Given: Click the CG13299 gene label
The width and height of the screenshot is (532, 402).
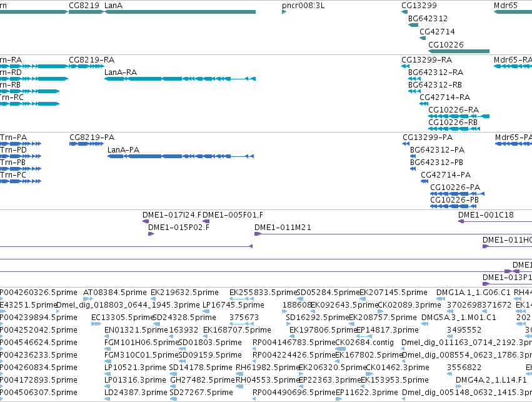Looking at the screenshot, I should pos(419,6).
